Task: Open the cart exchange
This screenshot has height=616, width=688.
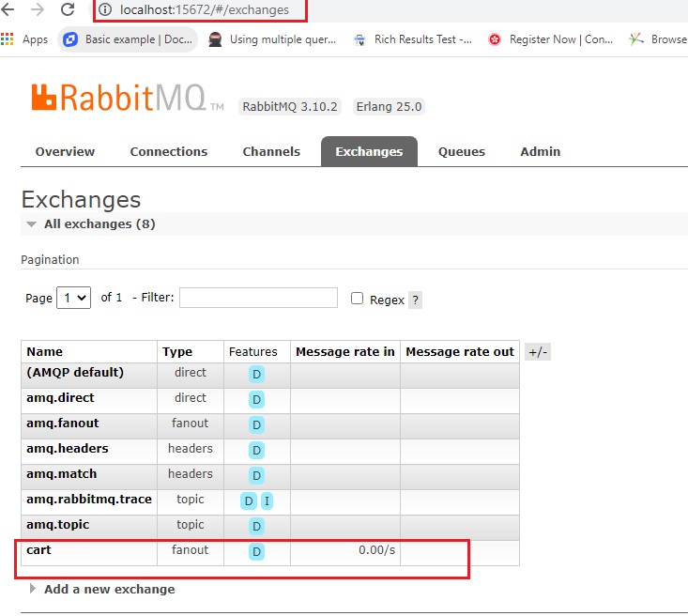Action: coord(38,549)
